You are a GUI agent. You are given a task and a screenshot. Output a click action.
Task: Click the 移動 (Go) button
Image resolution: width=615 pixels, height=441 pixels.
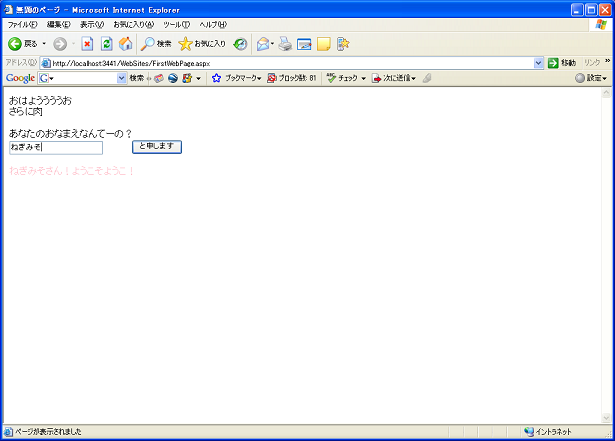pos(561,63)
